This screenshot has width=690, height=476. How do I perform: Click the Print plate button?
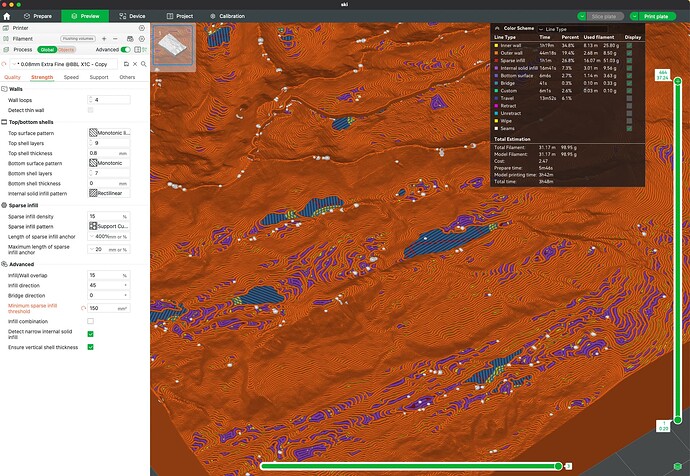pos(652,16)
